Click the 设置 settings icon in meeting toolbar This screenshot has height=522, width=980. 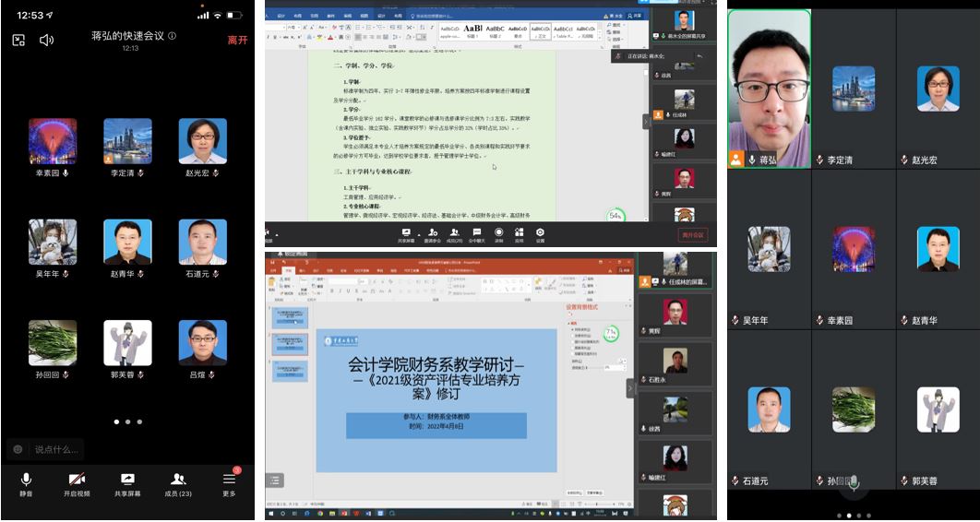click(x=540, y=233)
